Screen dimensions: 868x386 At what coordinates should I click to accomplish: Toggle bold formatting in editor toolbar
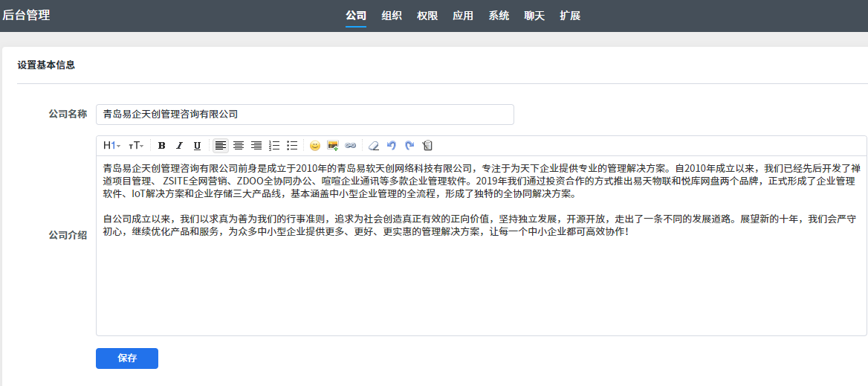161,146
